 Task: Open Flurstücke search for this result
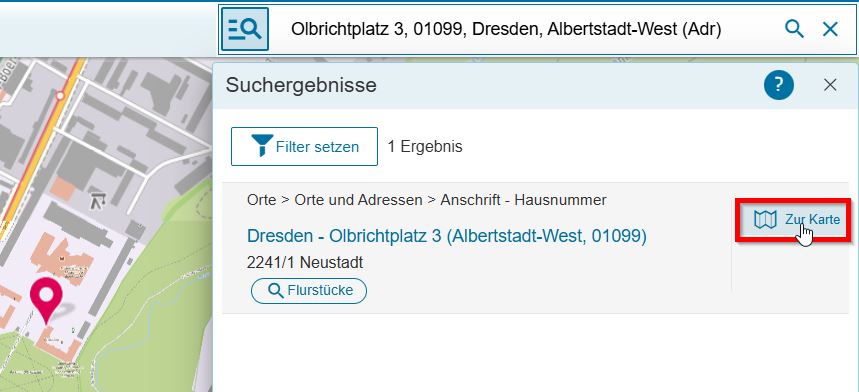click(x=309, y=291)
